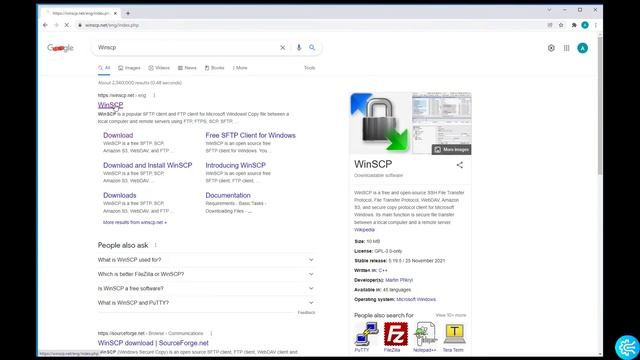Screen dimensions: 640x360
Task: Open the WinSCP main result link
Action: point(110,105)
